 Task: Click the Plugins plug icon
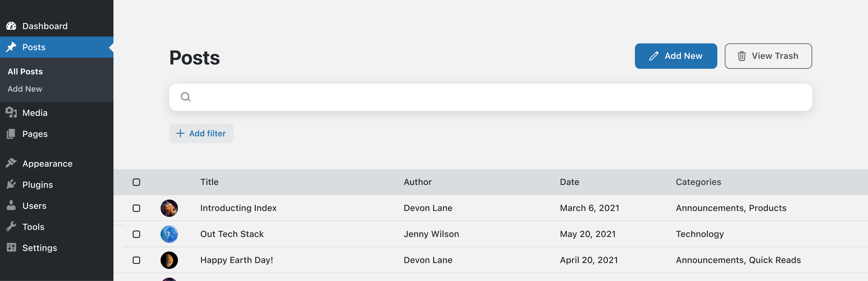coord(11,184)
